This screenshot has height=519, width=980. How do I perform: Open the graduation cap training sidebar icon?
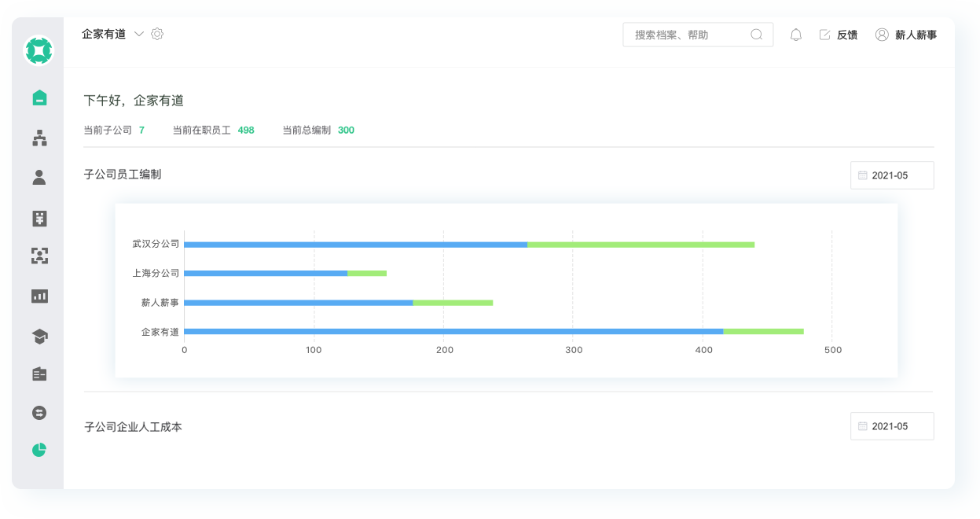pyautogui.click(x=39, y=337)
